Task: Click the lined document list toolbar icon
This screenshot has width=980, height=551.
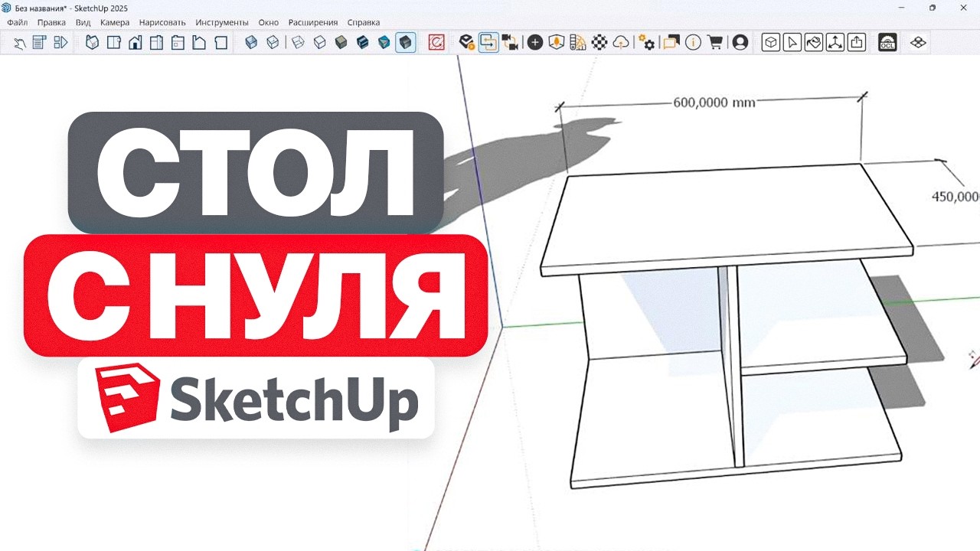Action: pos(40,43)
